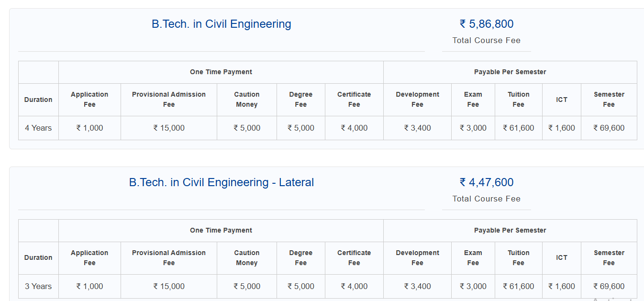Select the 4 Years duration cell
Image resolution: width=644 pixels, height=301 pixels.
click(38, 128)
